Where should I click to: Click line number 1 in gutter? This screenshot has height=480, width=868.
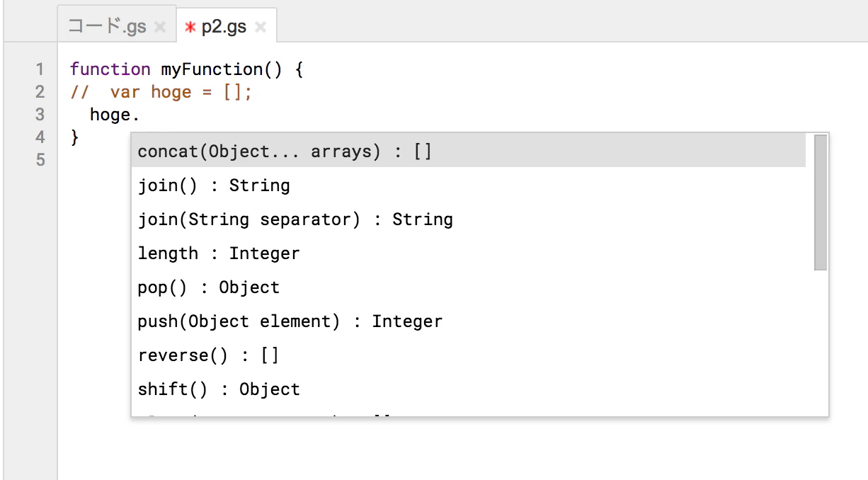tap(40, 69)
